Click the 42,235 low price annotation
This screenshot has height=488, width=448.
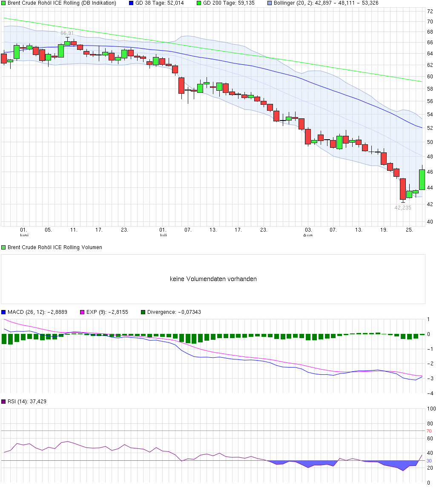coord(403,207)
